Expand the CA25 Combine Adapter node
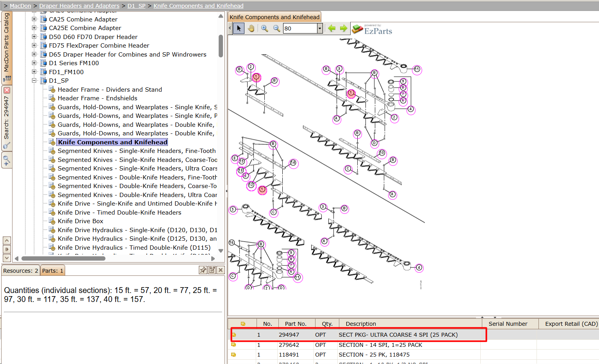This screenshot has width=599, height=364. 34,19
